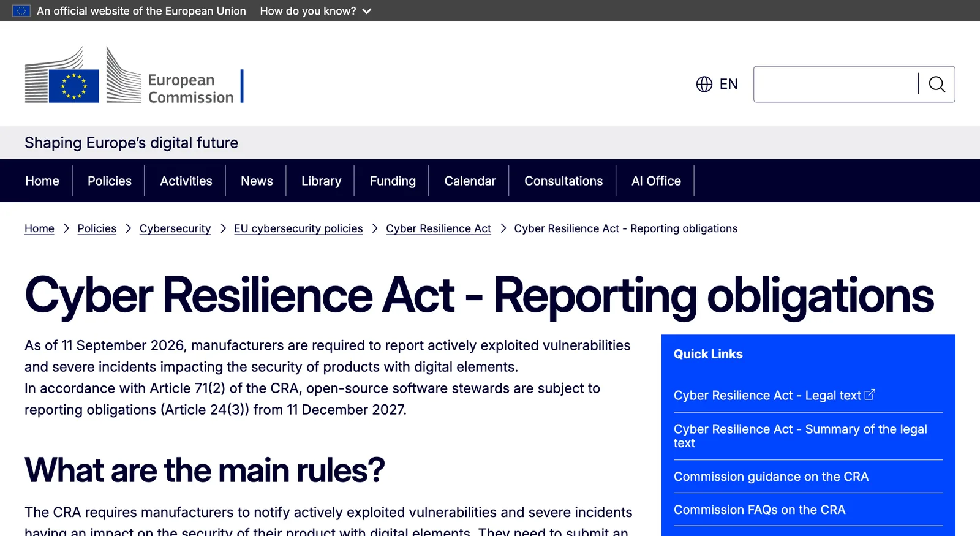
Task: Open the European Commission logo homepage link
Action: point(134,75)
